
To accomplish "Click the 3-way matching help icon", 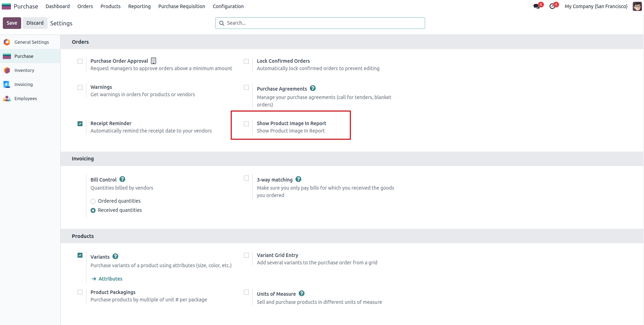I will [x=298, y=179].
